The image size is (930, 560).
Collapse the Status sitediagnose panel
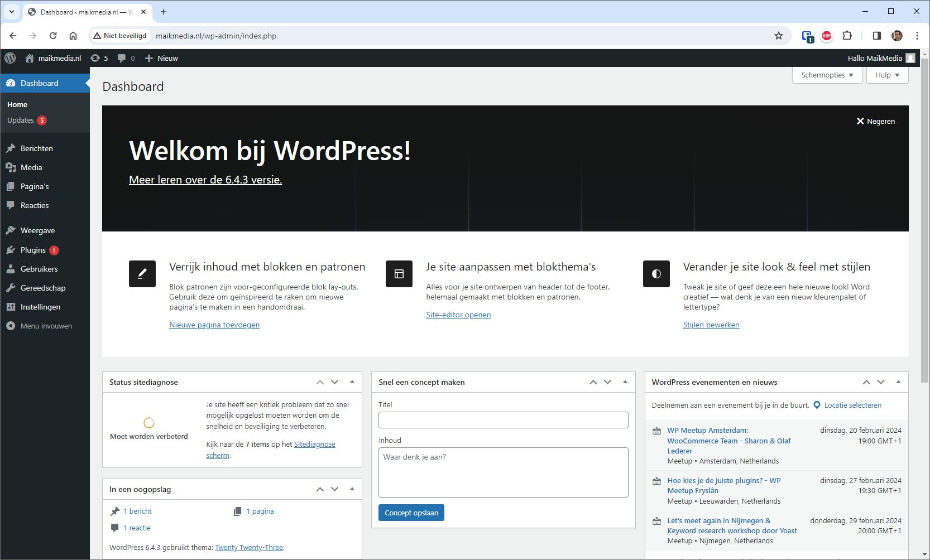[352, 382]
